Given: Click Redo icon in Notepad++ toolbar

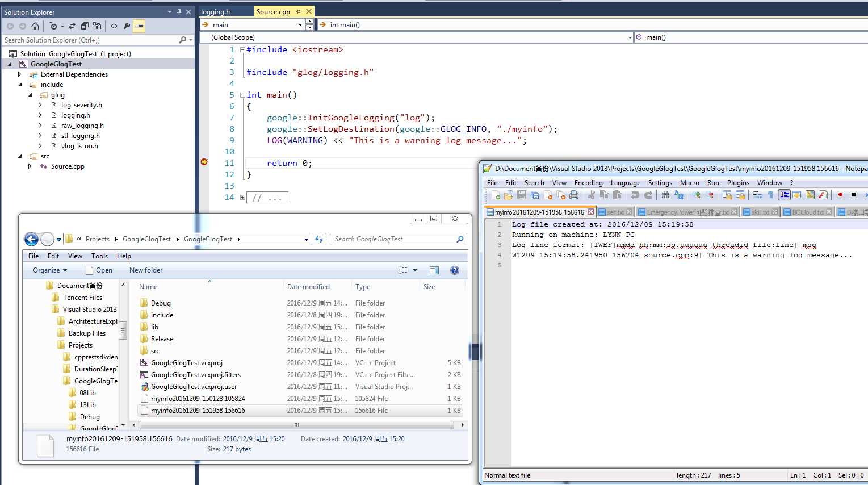Looking at the screenshot, I should pyautogui.click(x=648, y=195).
